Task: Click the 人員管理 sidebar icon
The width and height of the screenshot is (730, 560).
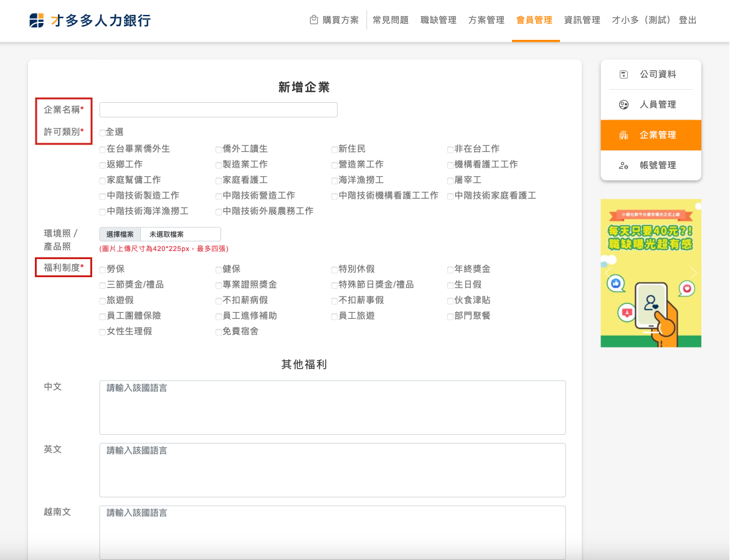Action: click(x=623, y=105)
